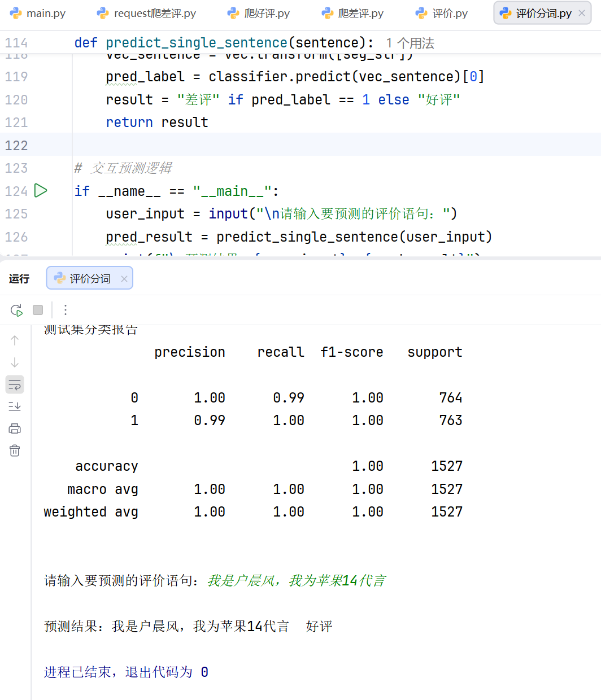Click recall value 0.99 for class 0

pyautogui.click(x=289, y=398)
